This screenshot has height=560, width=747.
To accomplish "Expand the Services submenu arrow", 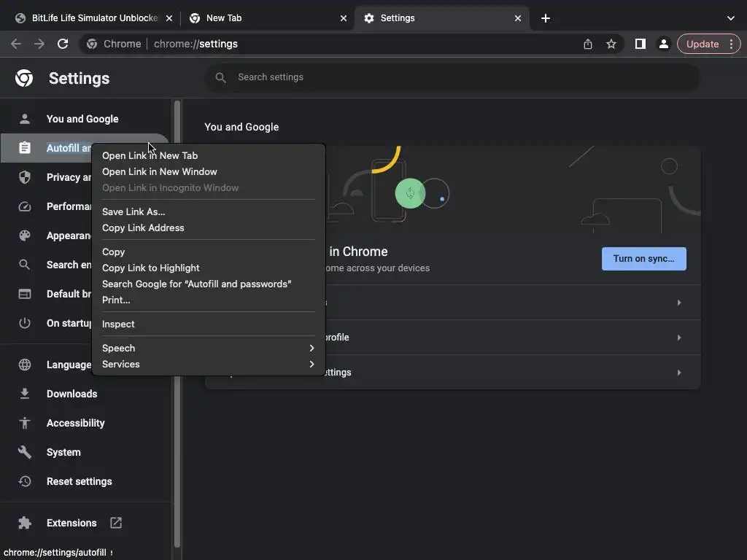I will (x=311, y=364).
